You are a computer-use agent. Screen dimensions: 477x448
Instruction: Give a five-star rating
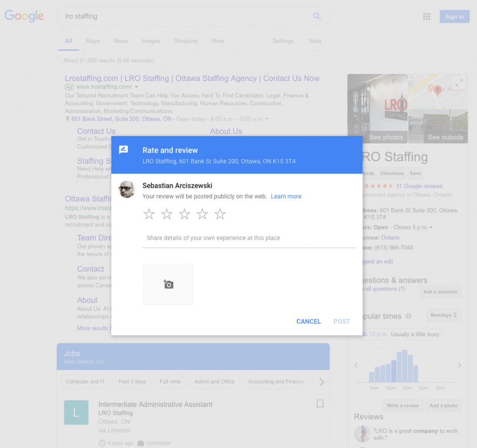pyautogui.click(x=220, y=214)
